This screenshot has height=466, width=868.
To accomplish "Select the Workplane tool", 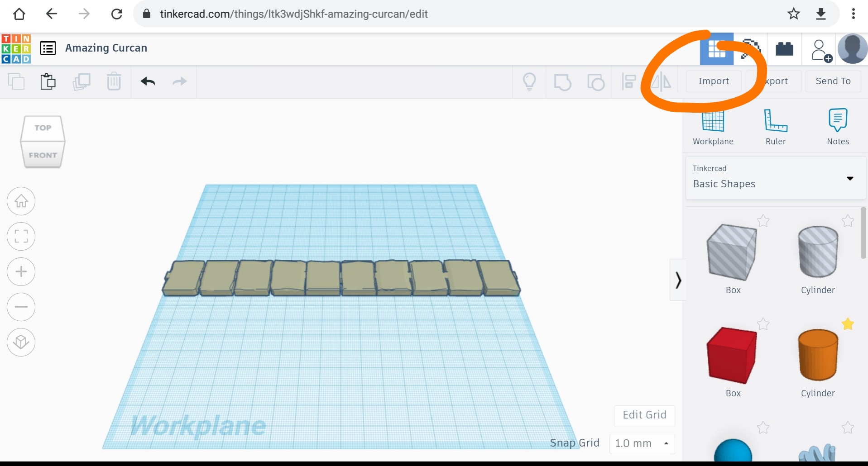I will click(x=713, y=128).
